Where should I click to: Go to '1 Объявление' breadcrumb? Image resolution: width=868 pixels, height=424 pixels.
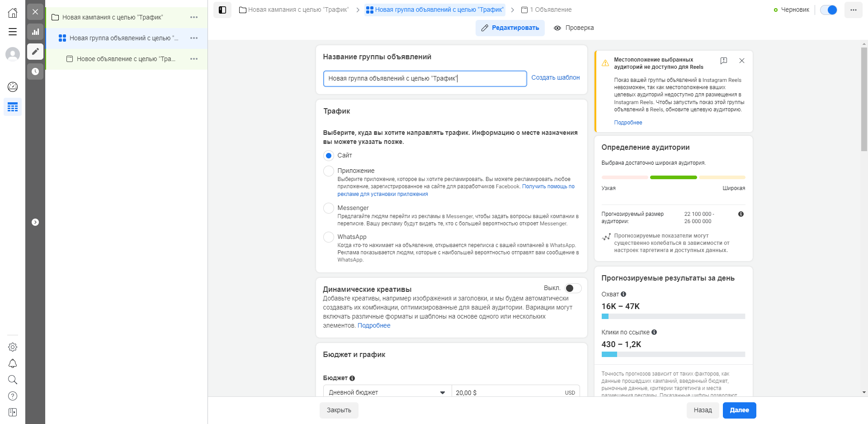click(x=547, y=10)
